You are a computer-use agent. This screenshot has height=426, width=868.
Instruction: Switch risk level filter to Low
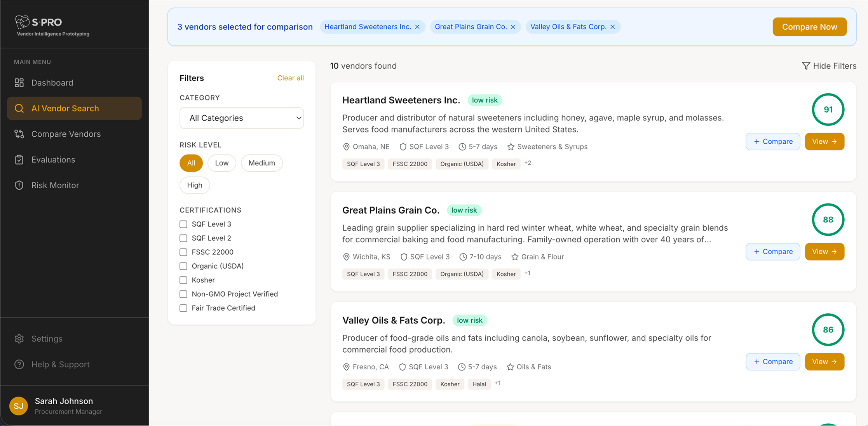pos(221,163)
